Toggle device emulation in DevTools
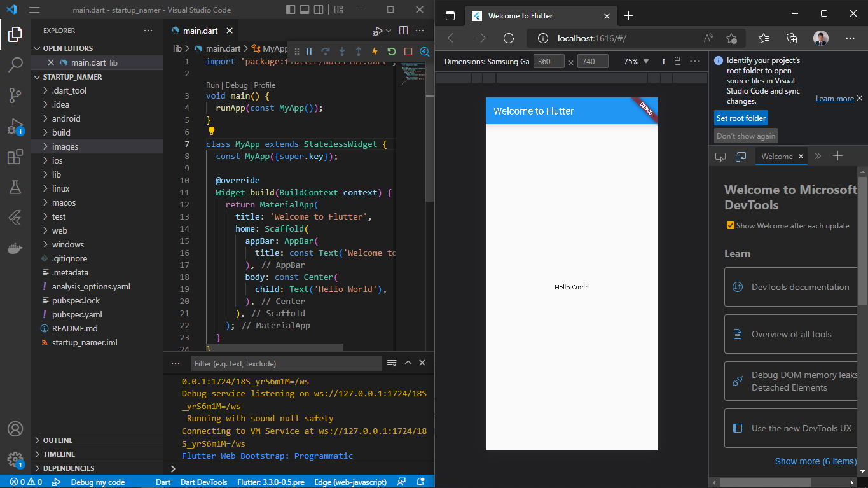This screenshot has height=488, width=868. pyautogui.click(x=741, y=156)
